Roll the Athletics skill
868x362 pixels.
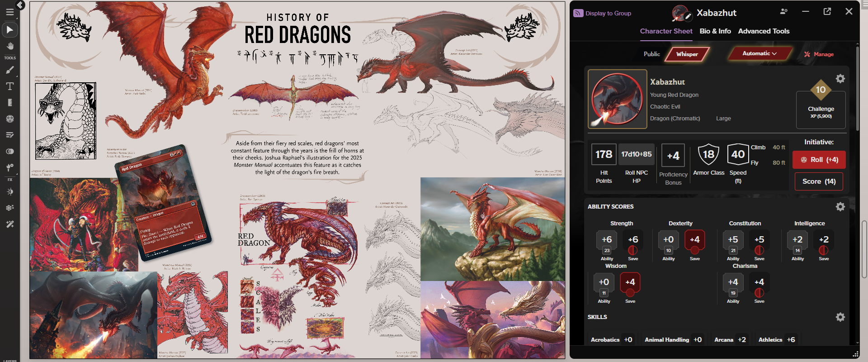tap(777, 340)
